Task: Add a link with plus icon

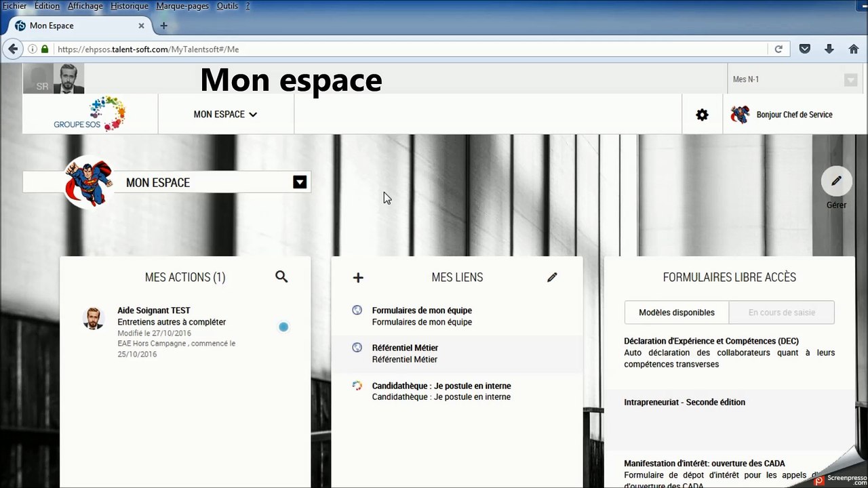Action: point(358,277)
